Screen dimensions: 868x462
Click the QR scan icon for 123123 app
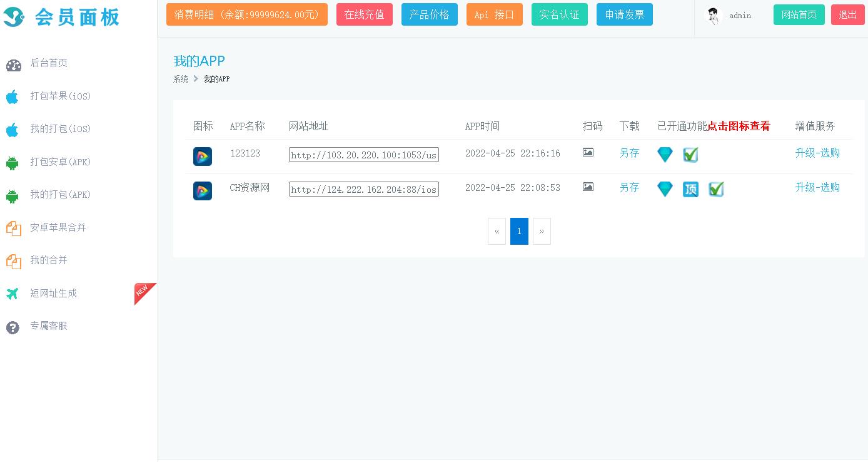588,152
